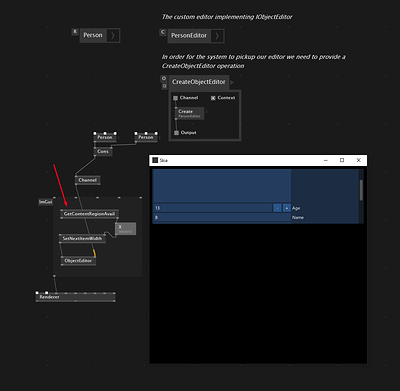This screenshot has width=400, height=391.
Task: Click the R record badge beside Person
Action: click(x=75, y=32)
